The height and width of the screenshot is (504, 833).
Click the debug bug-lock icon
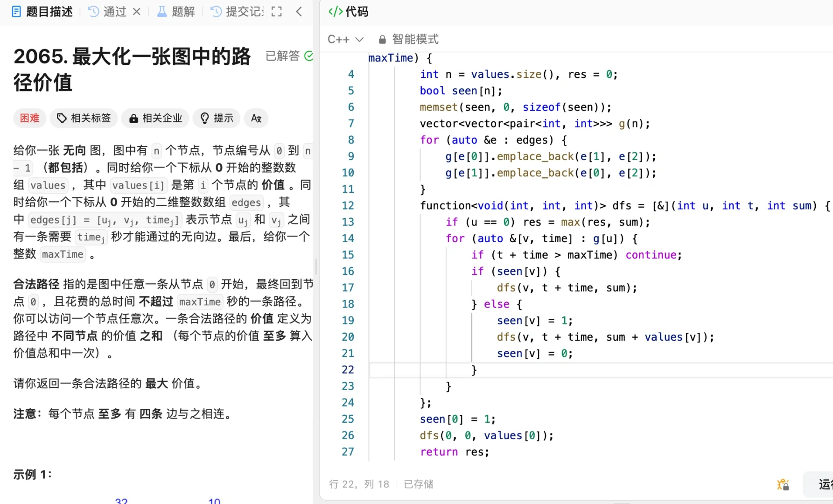click(783, 484)
